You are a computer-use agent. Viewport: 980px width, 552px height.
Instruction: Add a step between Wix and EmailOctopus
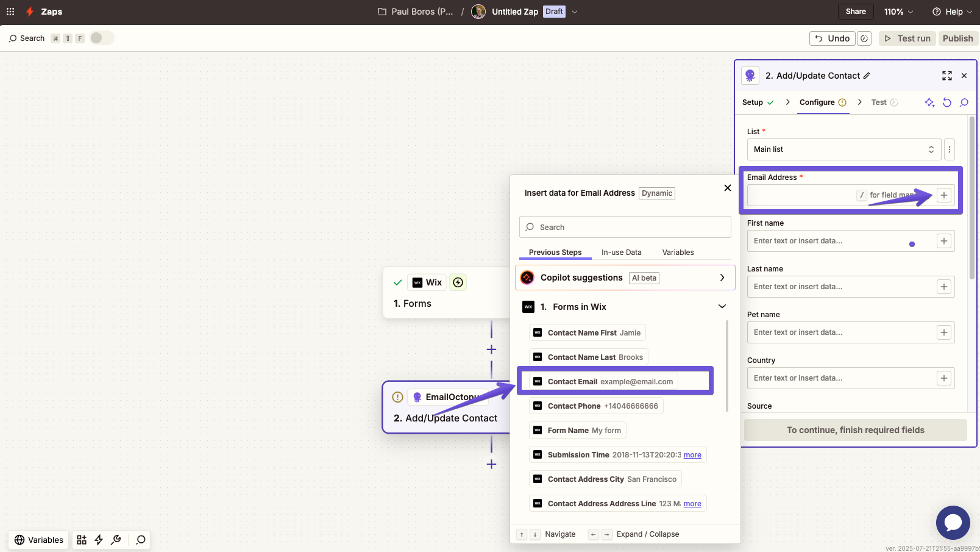click(491, 349)
